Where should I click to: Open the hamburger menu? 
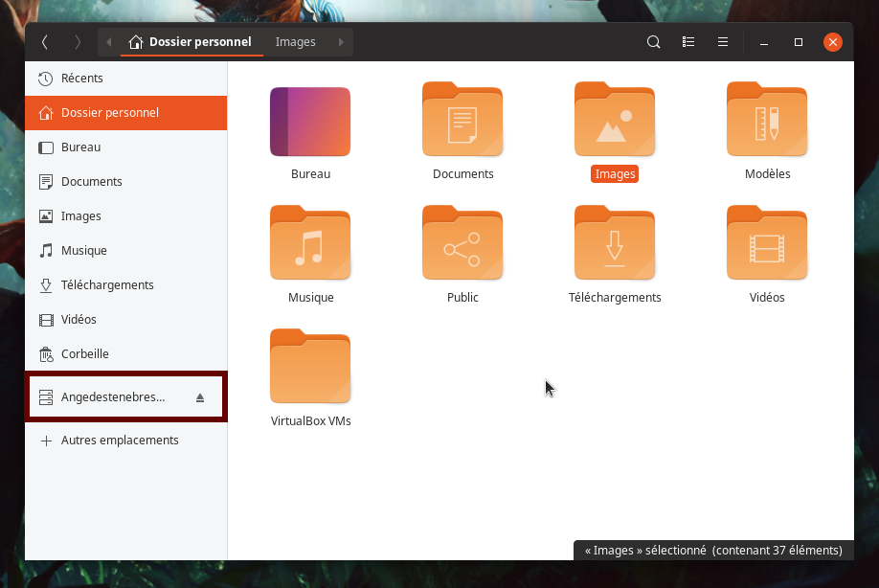pyautogui.click(x=723, y=42)
